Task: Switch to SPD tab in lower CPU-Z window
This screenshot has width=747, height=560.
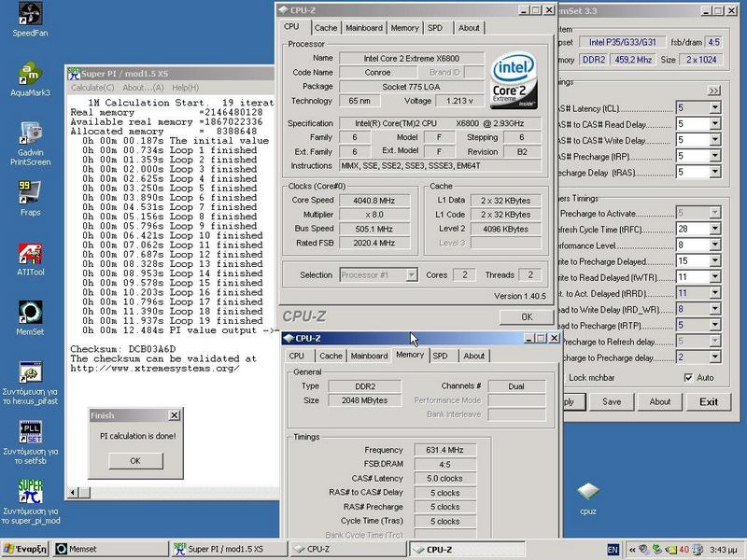Action: pos(440,356)
